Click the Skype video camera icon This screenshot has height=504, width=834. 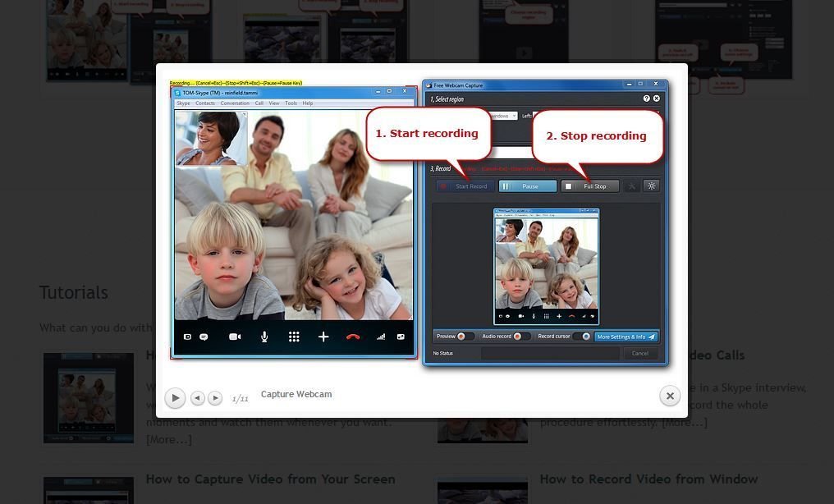235,337
